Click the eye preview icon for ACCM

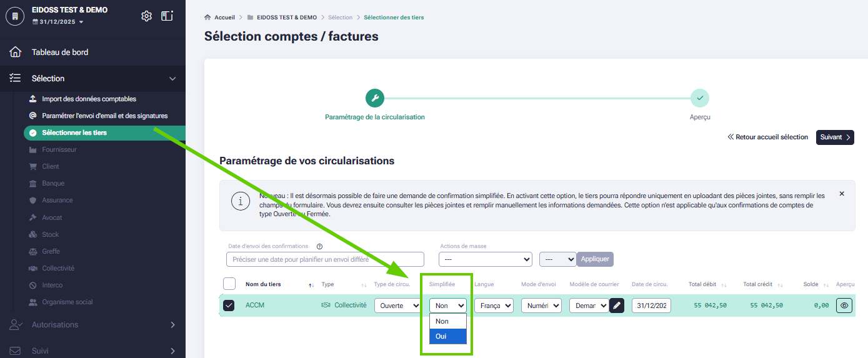pos(844,306)
